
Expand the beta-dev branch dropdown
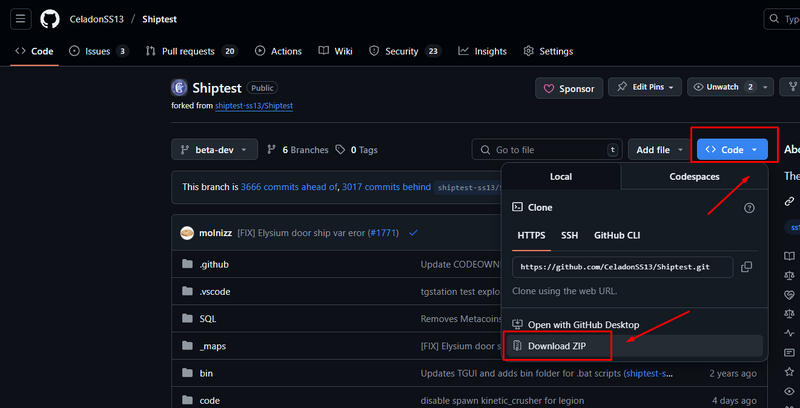tap(214, 150)
